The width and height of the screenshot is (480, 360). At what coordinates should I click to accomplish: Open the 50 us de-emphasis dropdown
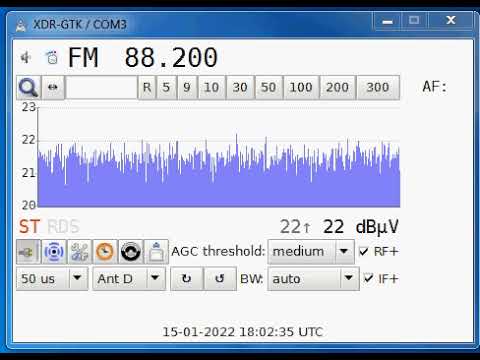[52, 278]
